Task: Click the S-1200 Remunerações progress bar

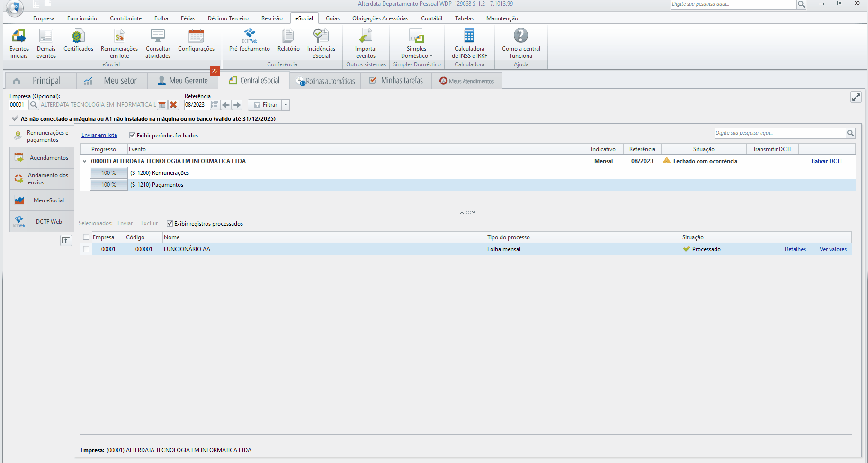Action: pyautogui.click(x=109, y=173)
